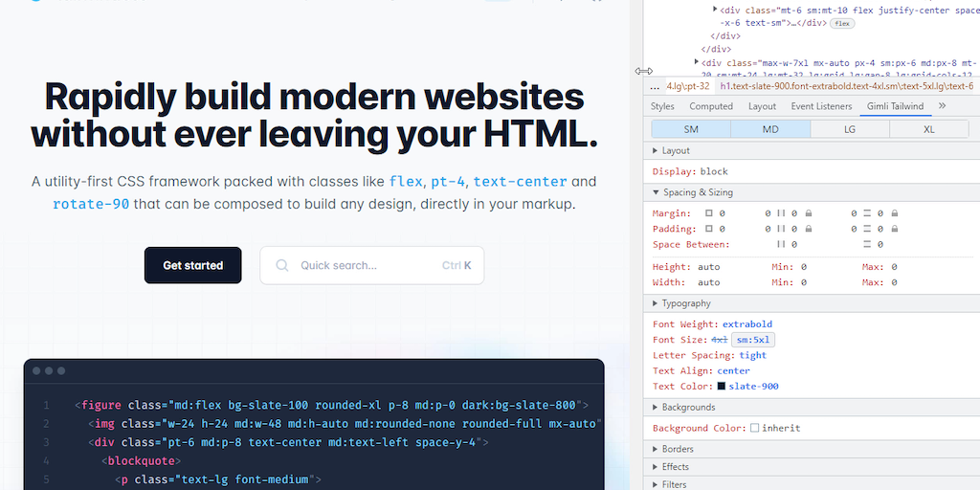Click the Margin all-sides square icon
This screenshot has width=980, height=490.
[x=709, y=213]
